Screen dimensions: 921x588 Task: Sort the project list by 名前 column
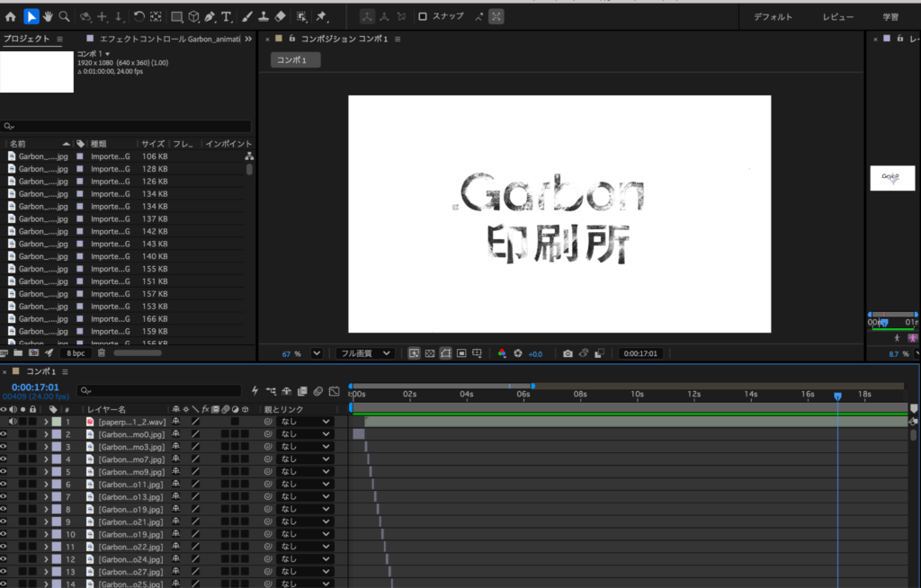tap(18, 143)
